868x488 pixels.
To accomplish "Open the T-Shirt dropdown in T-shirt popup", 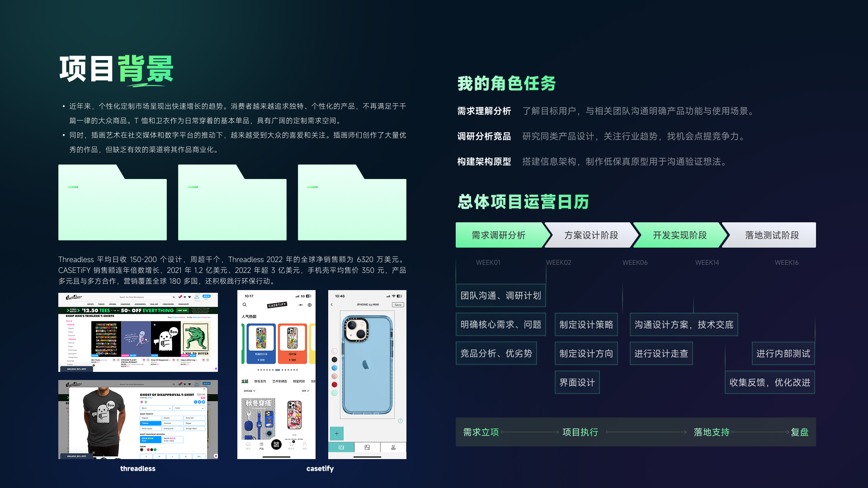I will click(x=189, y=408).
